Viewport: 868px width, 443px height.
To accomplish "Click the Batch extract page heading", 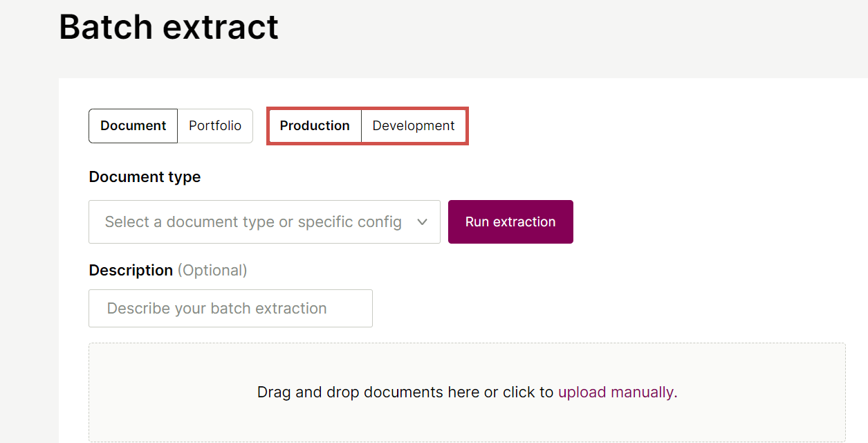I will pos(169,27).
